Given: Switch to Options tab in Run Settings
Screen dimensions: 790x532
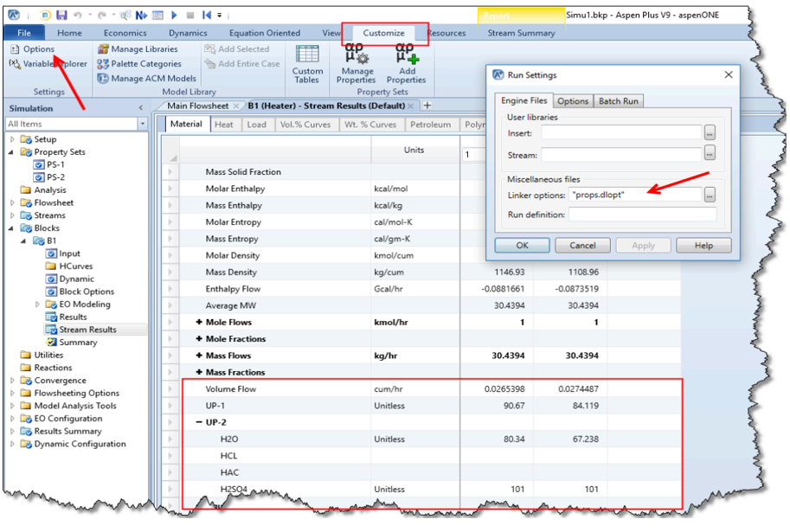Looking at the screenshot, I should tap(573, 100).
